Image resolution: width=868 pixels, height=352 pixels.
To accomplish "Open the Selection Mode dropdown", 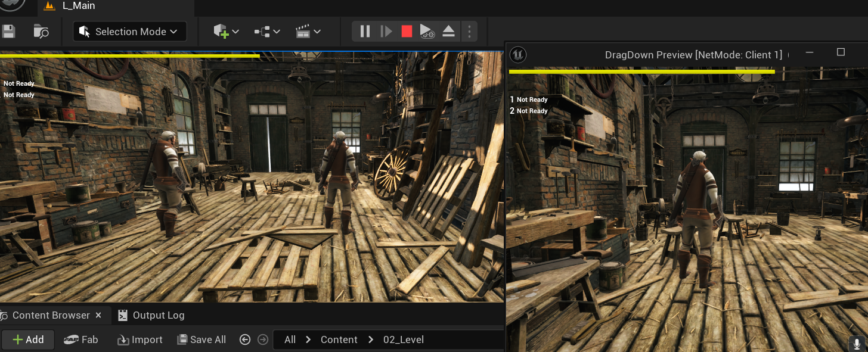I will (x=130, y=32).
